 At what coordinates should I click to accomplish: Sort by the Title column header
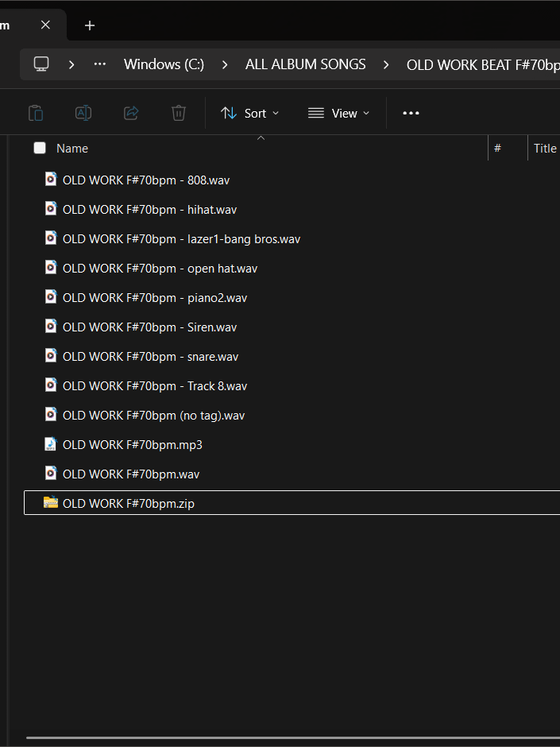[545, 148]
